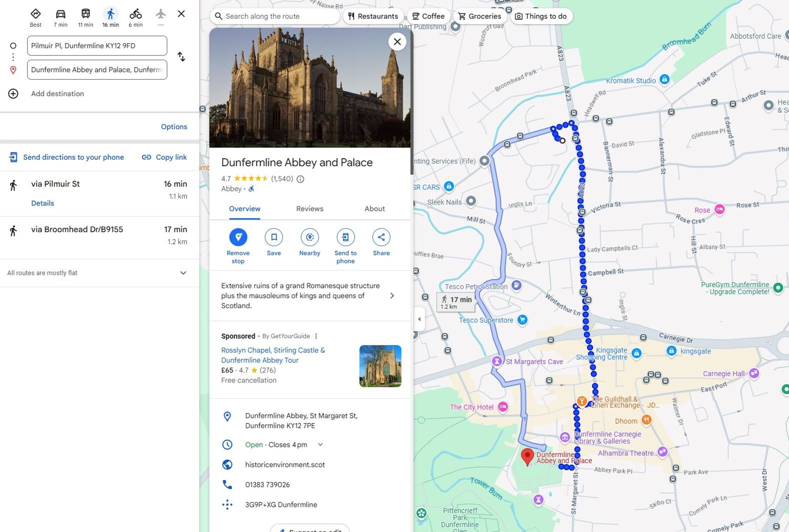This screenshot has width=789, height=532.
Task: Open Tesco Superstore map marker
Action: [522, 320]
